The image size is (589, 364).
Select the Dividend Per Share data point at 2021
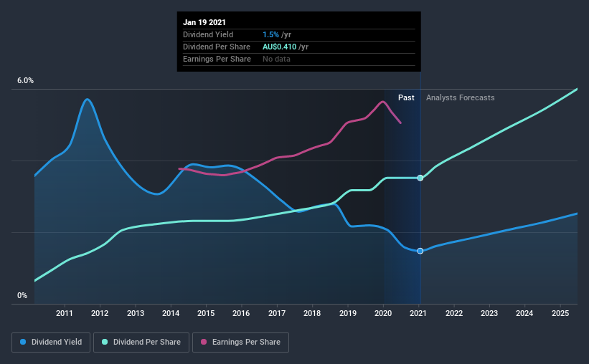[x=420, y=178]
